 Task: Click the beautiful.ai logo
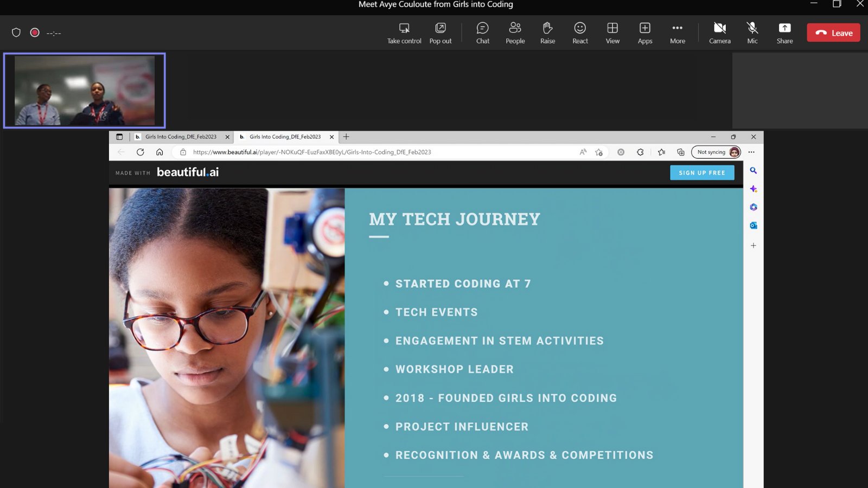188,172
